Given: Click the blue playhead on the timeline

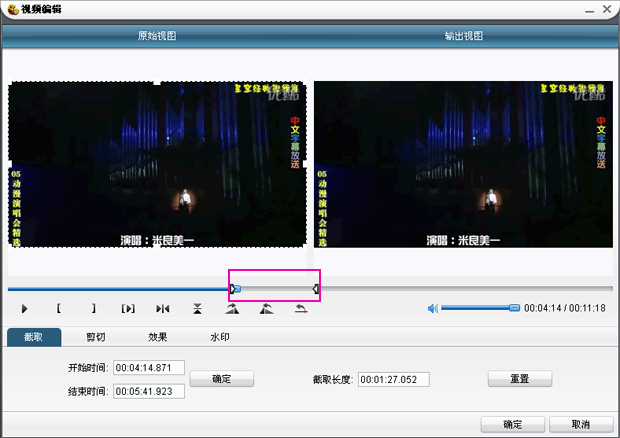Looking at the screenshot, I should [238, 289].
